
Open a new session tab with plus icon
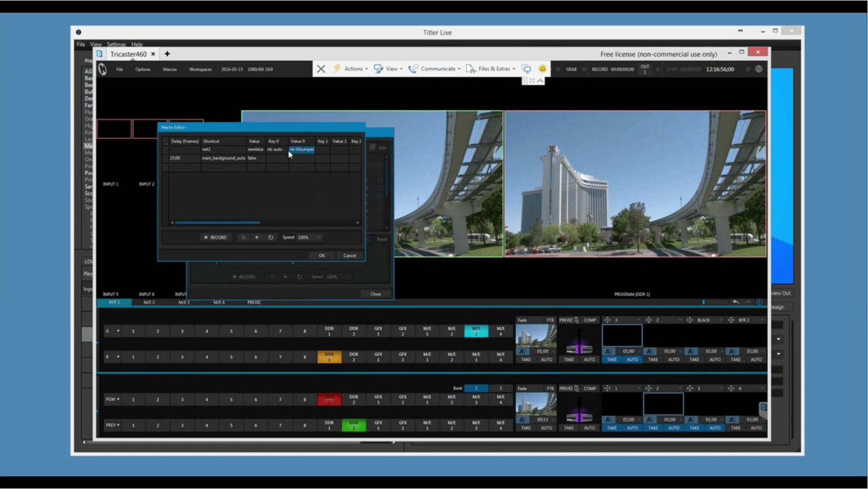(x=167, y=54)
